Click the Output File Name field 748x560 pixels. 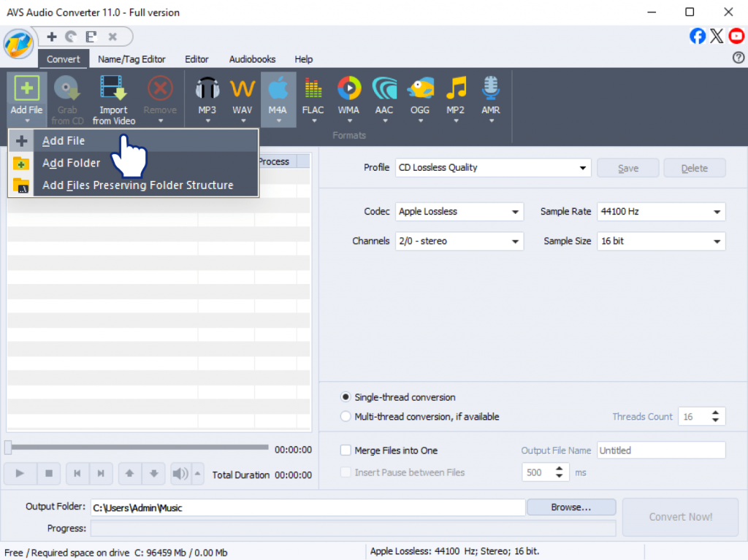660,450
